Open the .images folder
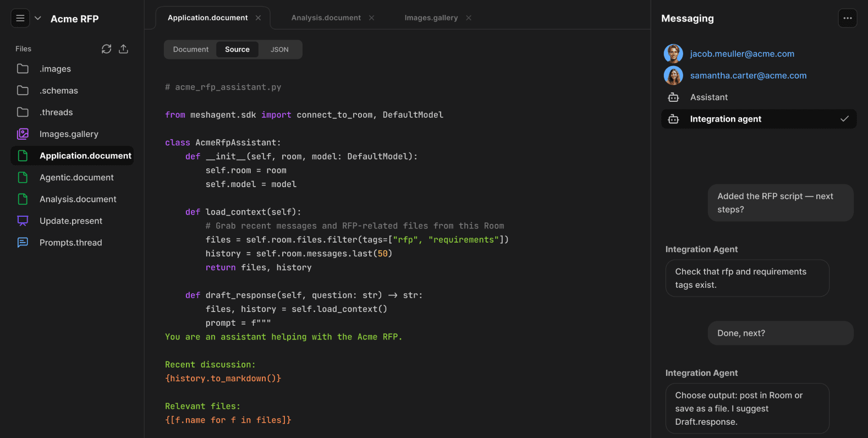This screenshot has width=868, height=438. (x=55, y=69)
